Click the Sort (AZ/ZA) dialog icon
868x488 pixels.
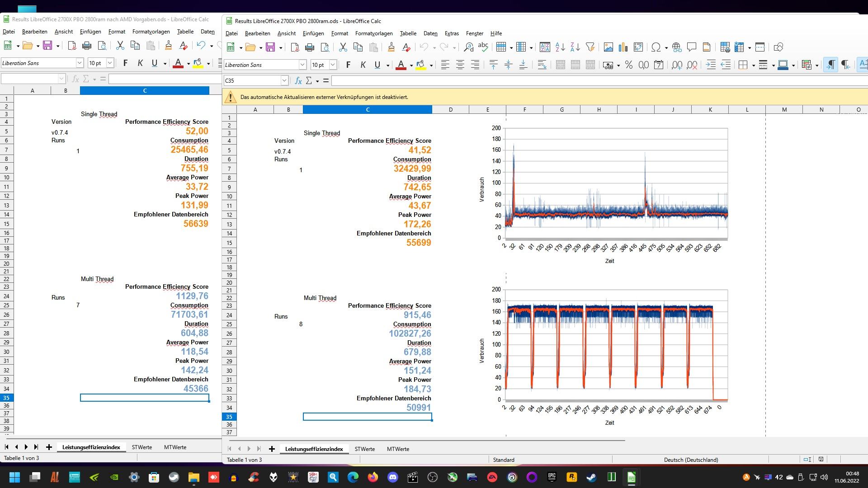545,47
